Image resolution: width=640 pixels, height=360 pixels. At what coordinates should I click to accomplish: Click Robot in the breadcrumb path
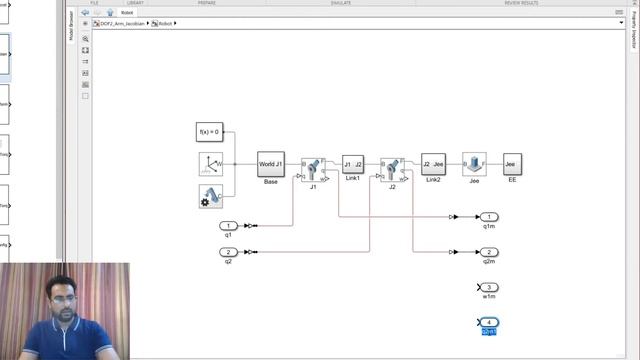(165, 24)
